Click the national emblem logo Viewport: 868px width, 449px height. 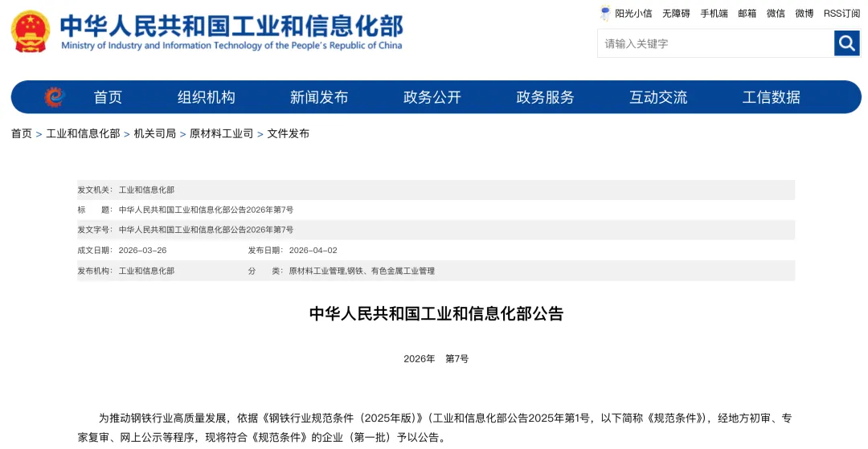[x=31, y=31]
